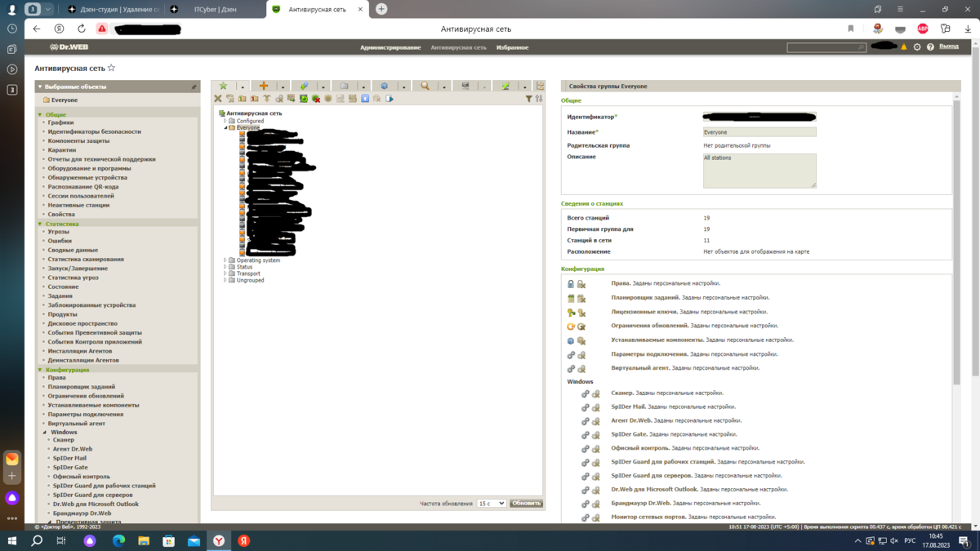Click the Выход logout link
Screen dimensions: 980x551
(x=949, y=47)
